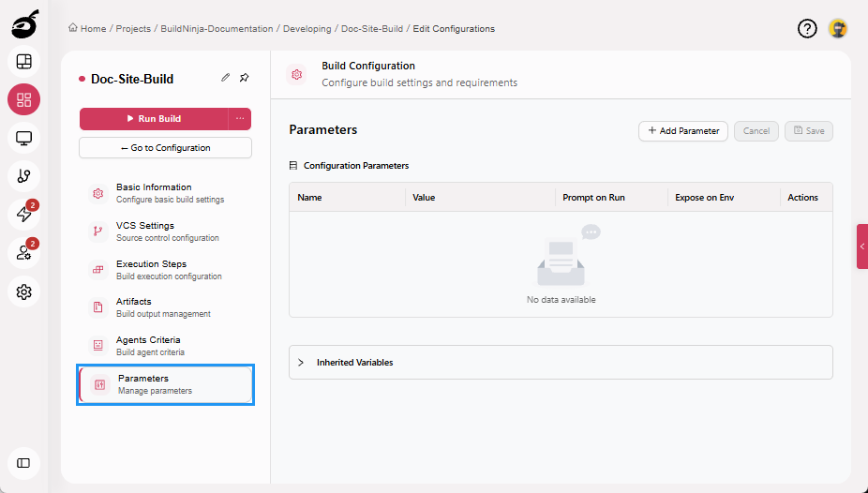Open the user management icon with badge
This screenshot has width=868, height=493.
[23, 253]
